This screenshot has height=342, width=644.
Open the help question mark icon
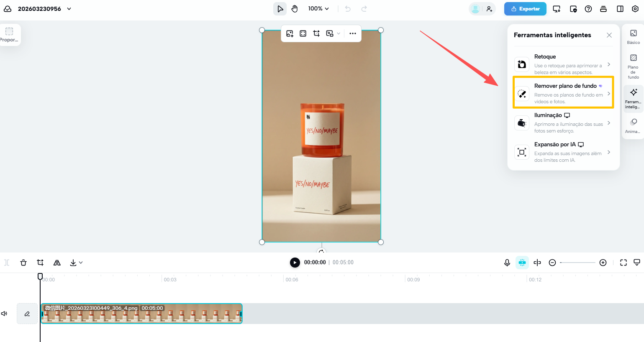click(588, 9)
